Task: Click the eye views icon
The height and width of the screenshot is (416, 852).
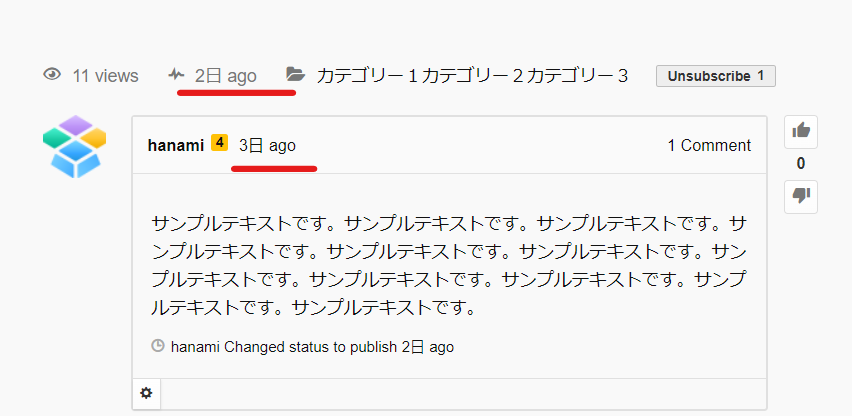Action: 53,75
